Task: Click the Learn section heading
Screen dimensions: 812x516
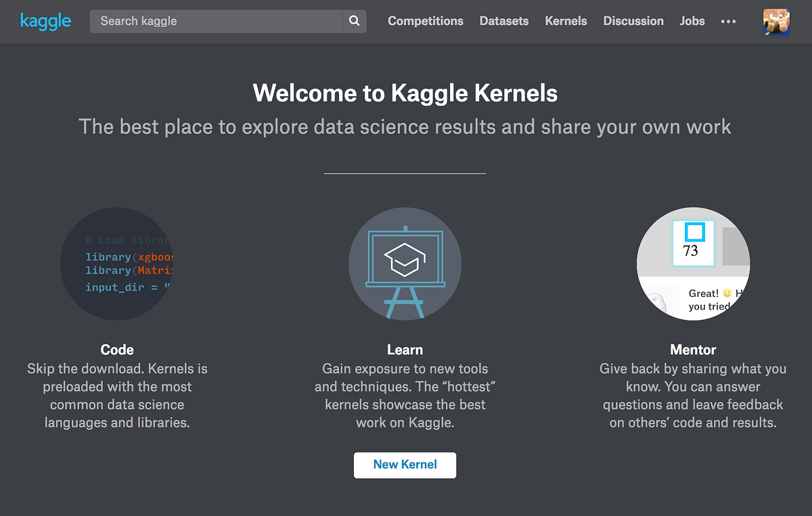Action: (405, 350)
